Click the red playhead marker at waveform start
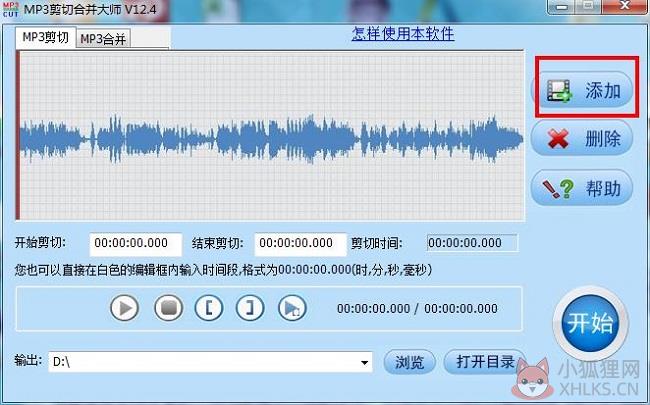Viewport: 650px width, 405px height. [x=18, y=135]
